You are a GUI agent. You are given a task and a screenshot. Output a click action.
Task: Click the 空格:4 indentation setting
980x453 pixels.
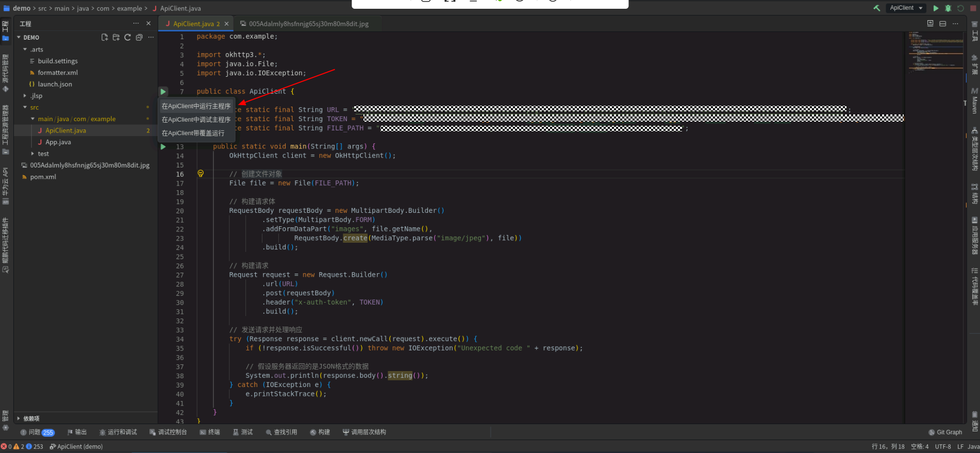[920, 447]
